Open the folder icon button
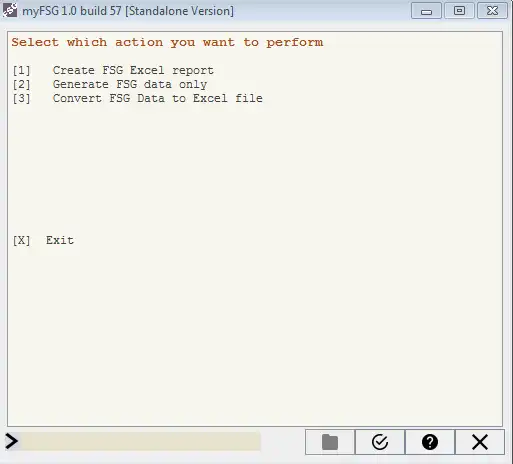Image resolution: width=513 pixels, height=464 pixels. (x=330, y=442)
